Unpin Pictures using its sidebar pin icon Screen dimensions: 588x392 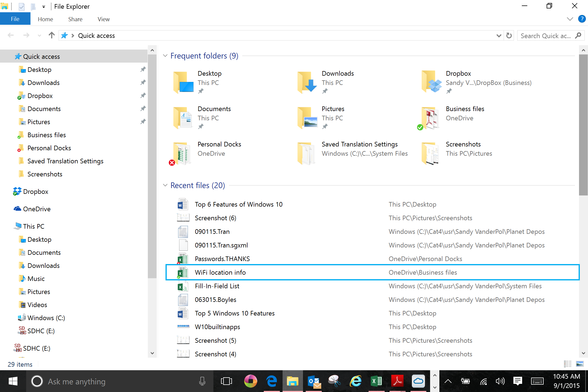point(143,122)
